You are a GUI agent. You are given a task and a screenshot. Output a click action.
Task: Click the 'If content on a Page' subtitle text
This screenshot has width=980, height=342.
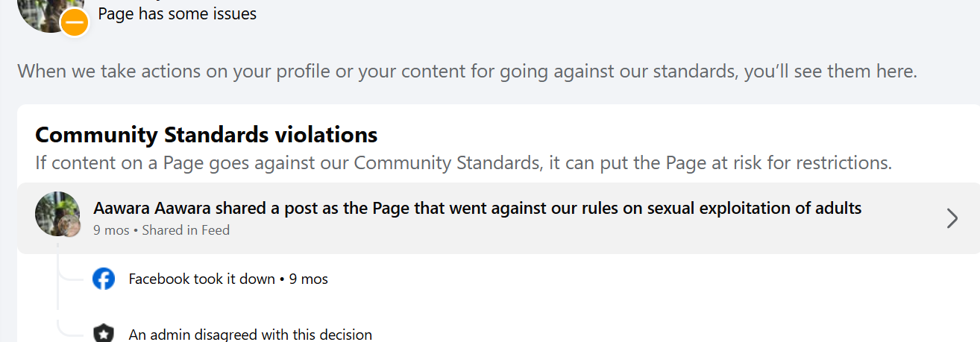[x=463, y=162]
